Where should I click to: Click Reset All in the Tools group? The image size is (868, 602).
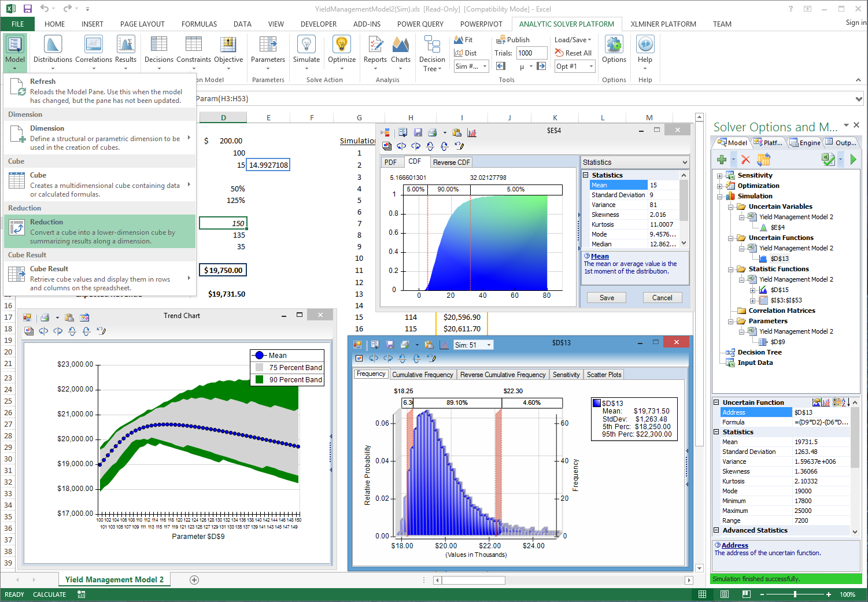click(x=573, y=53)
